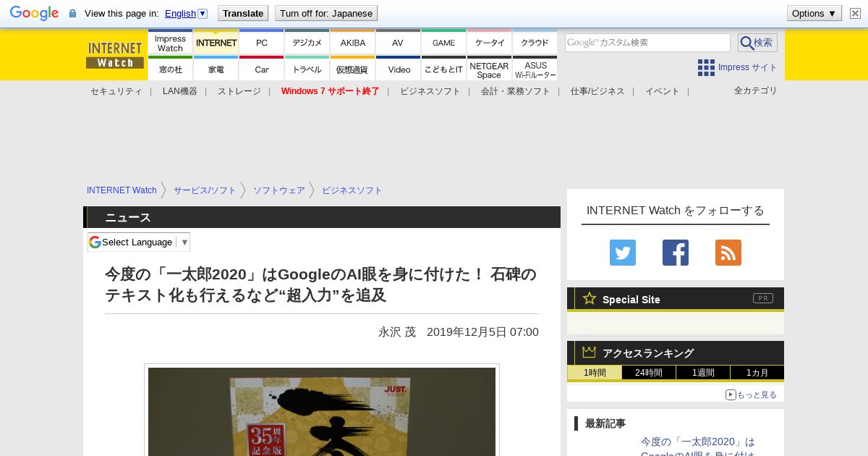Click the secure lock icon

tap(72, 13)
